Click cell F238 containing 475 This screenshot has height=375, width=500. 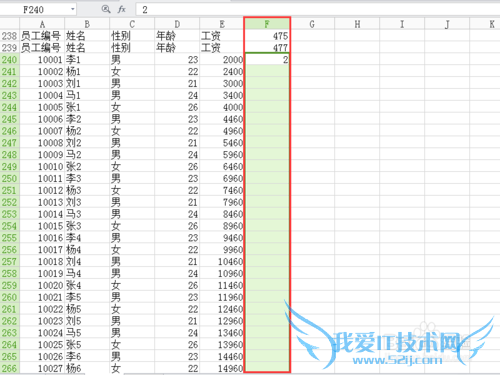tap(267, 36)
